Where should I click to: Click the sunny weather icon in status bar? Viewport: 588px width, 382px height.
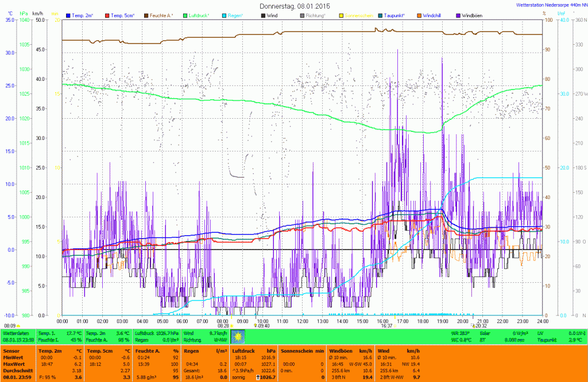point(238,336)
